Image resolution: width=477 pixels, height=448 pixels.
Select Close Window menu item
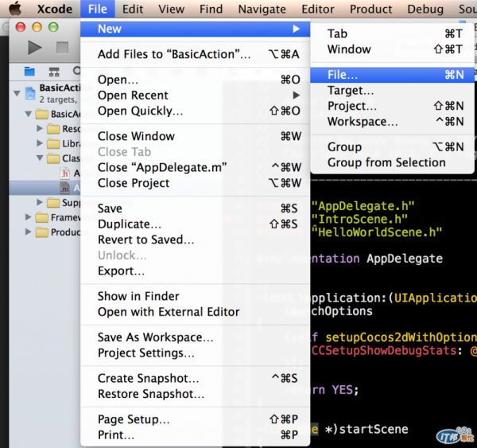click(x=196, y=136)
